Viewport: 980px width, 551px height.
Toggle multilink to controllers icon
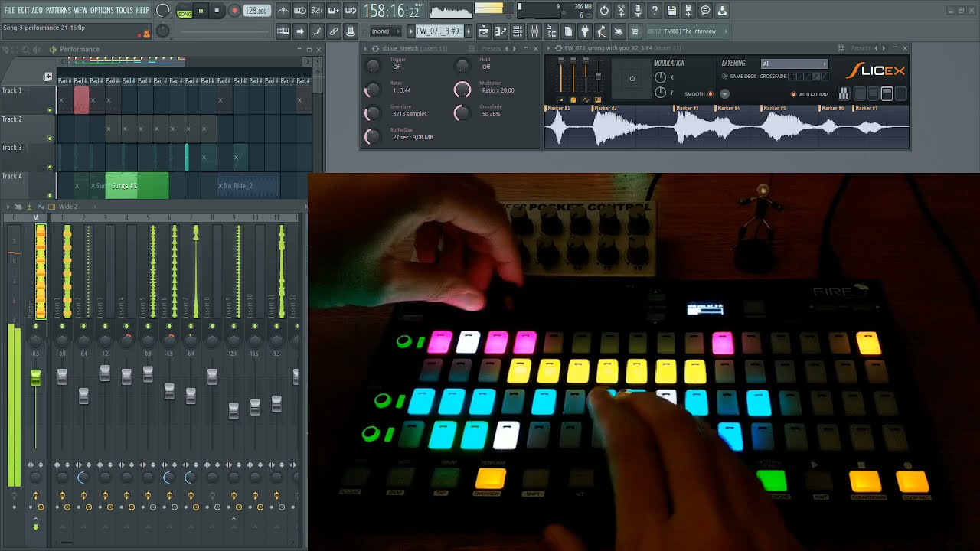(x=334, y=31)
